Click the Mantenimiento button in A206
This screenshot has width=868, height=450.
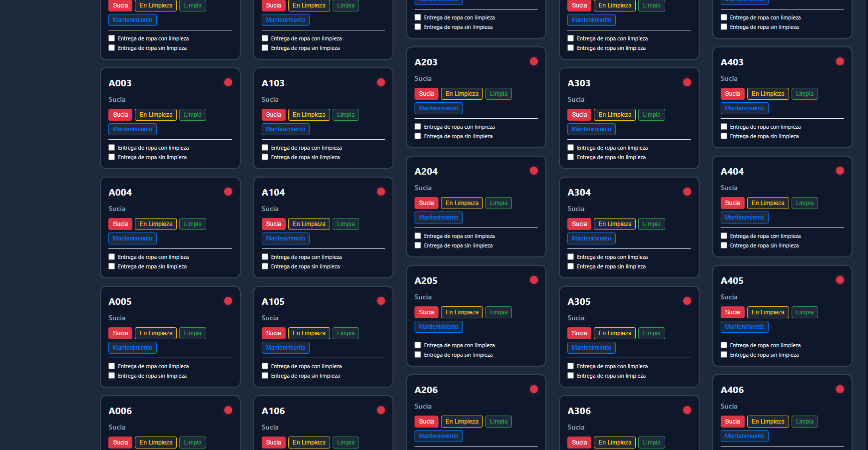tap(438, 436)
